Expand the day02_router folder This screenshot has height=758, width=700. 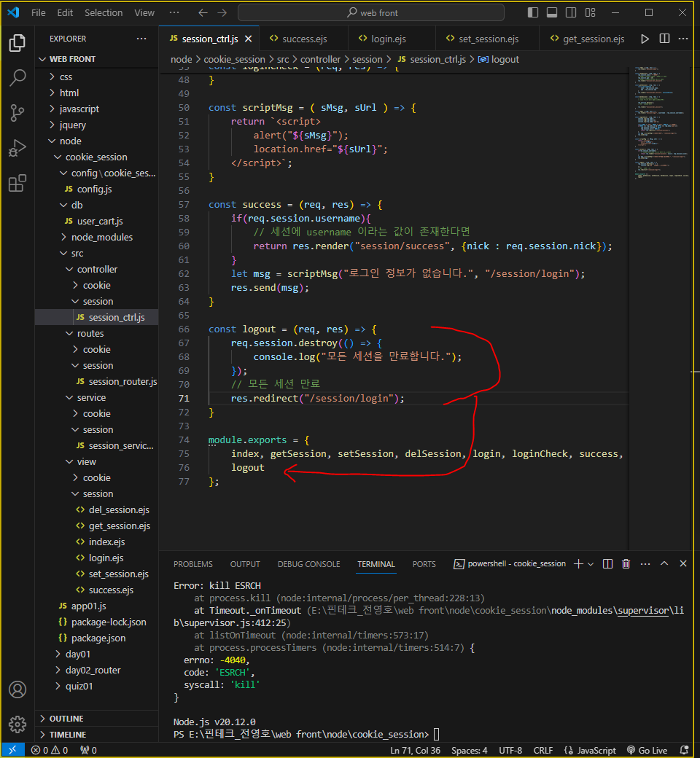(97, 670)
